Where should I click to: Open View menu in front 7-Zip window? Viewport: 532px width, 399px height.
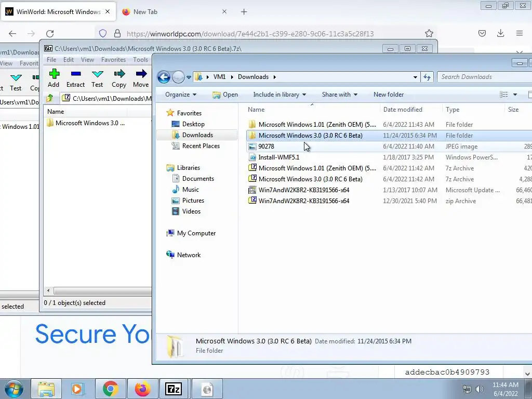tap(87, 60)
